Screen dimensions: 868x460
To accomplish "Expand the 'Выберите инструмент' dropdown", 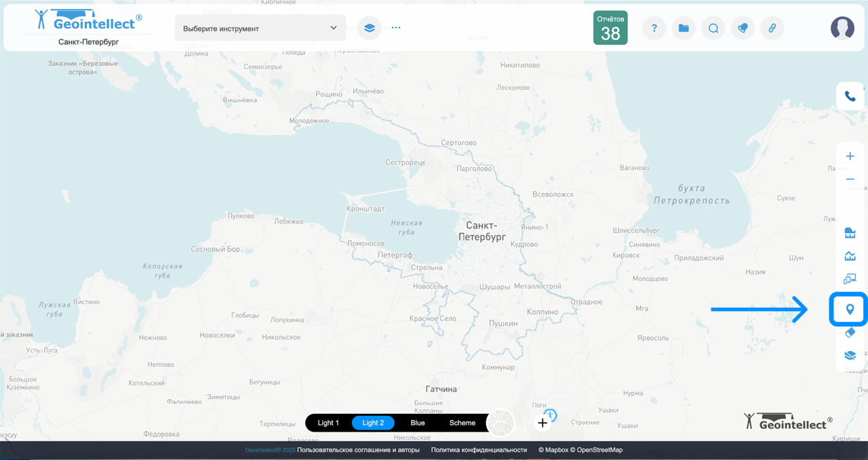I will coord(260,28).
